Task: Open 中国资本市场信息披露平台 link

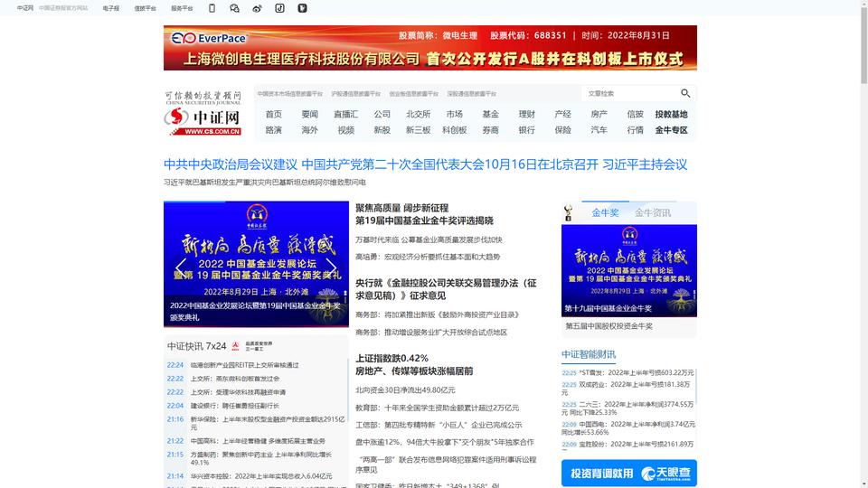Action: tap(289, 94)
